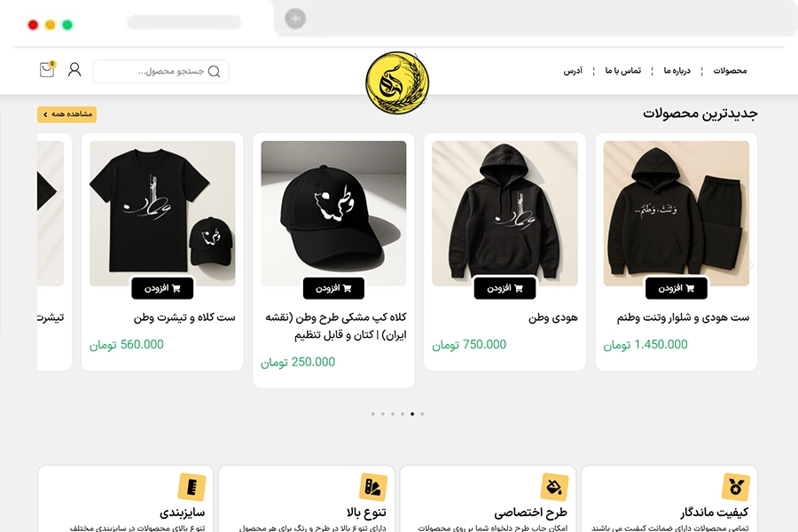Click the carousel left arrow
This screenshot has width=798, height=532.
tap(43, 265)
